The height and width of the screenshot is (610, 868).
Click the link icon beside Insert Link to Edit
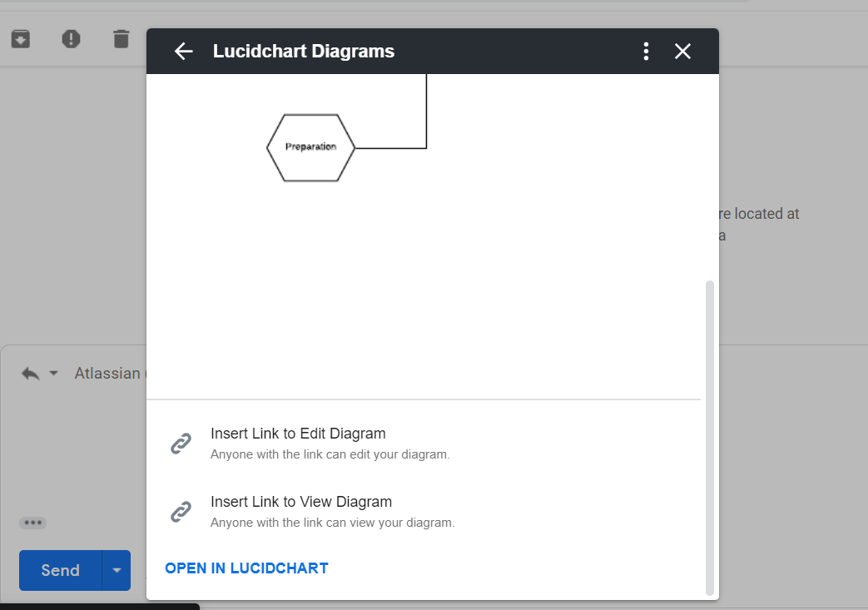[181, 443]
